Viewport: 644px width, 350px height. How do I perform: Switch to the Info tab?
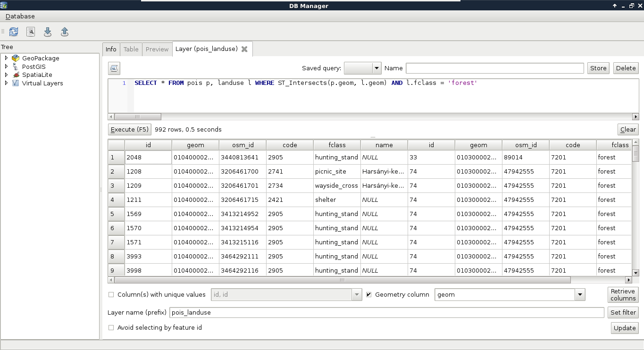pyautogui.click(x=111, y=50)
